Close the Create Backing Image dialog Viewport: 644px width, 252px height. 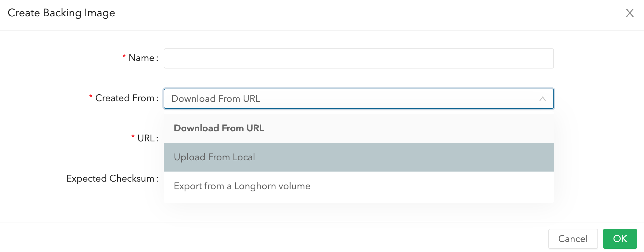coord(630,13)
